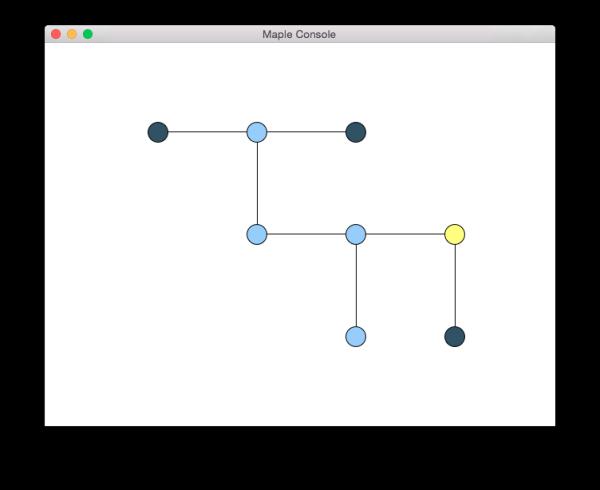The image size is (600, 490).
Task: Click the light blue node between the top dark nodes
Action: point(257,132)
